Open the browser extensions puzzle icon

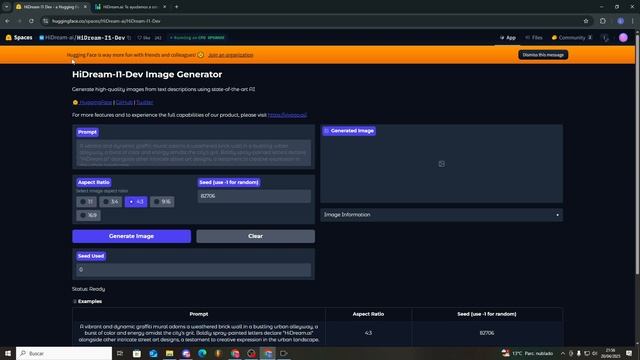pyautogui.click(x=603, y=21)
